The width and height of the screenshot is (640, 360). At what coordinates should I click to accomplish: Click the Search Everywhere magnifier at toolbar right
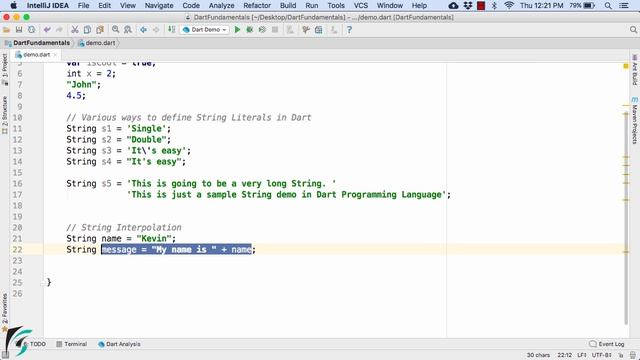pos(633,30)
